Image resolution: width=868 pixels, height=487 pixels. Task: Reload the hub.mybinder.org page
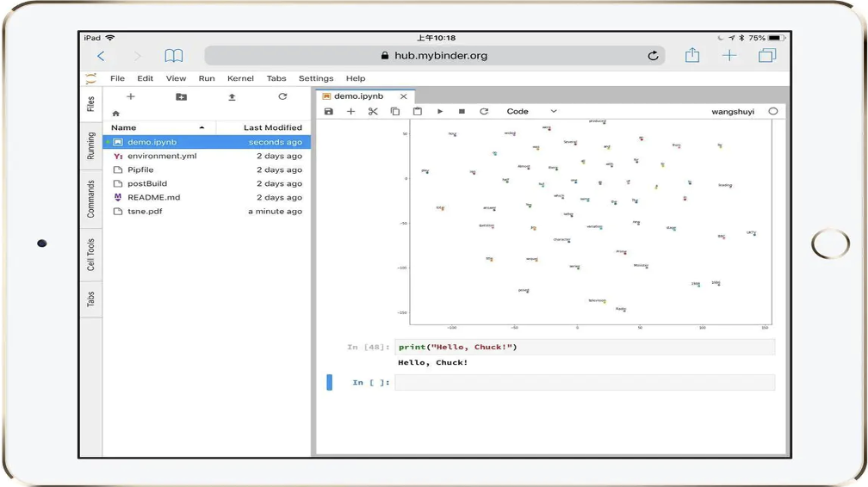(654, 55)
